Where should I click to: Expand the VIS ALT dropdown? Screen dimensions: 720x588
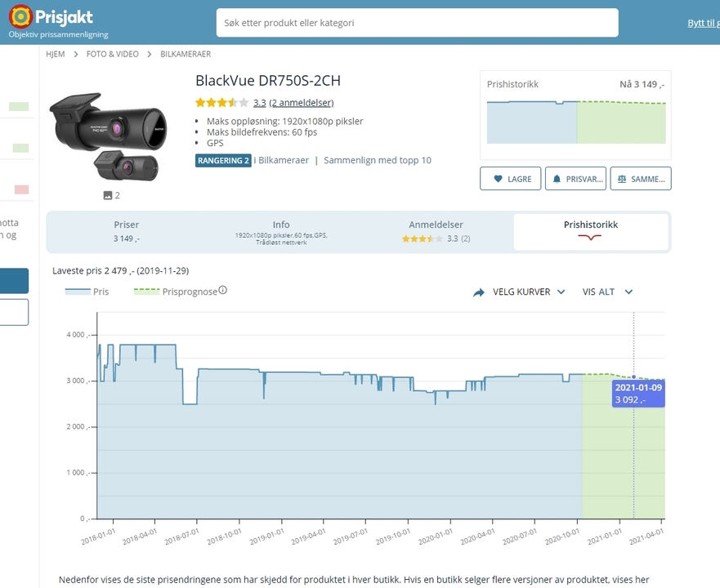click(x=607, y=292)
